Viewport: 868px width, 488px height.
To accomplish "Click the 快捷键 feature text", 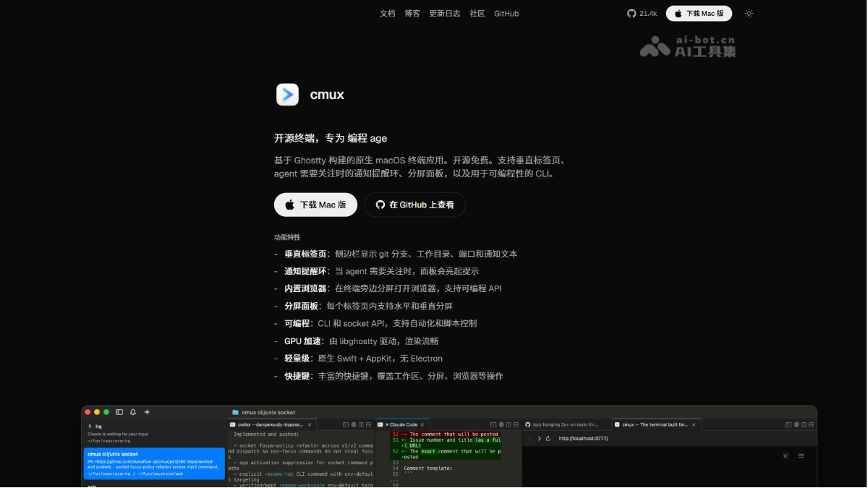I will [297, 376].
